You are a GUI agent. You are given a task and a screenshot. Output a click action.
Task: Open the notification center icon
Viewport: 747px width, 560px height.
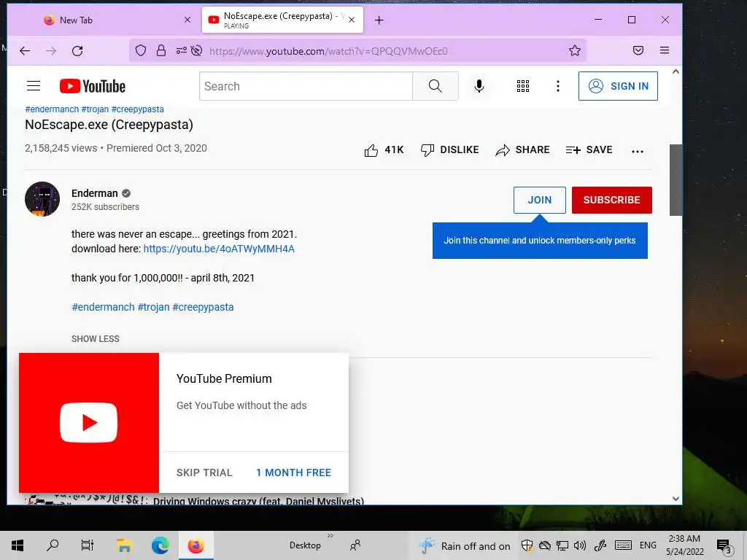pos(724,546)
